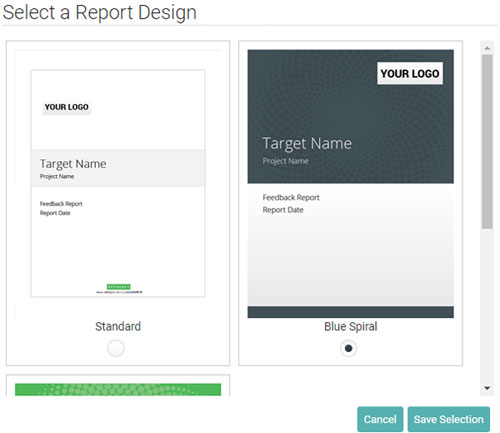Select the Blue Spiral radio button

pos(348,348)
